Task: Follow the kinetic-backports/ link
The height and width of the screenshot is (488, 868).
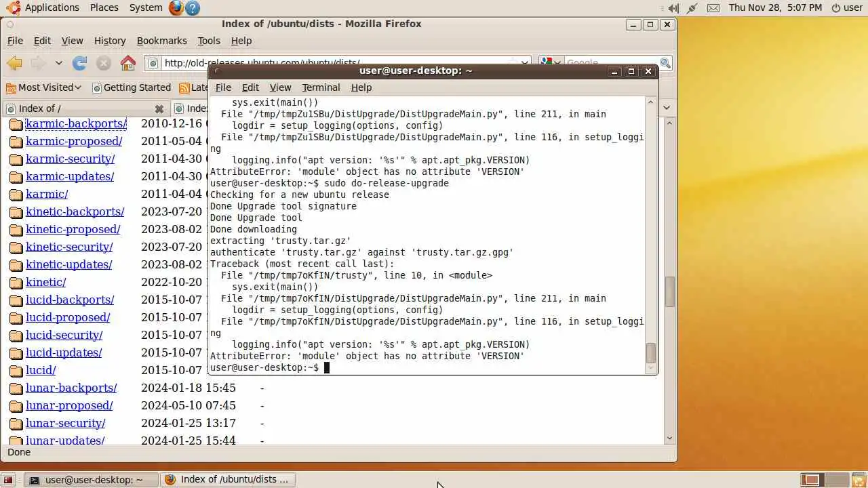Action: (75, 211)
